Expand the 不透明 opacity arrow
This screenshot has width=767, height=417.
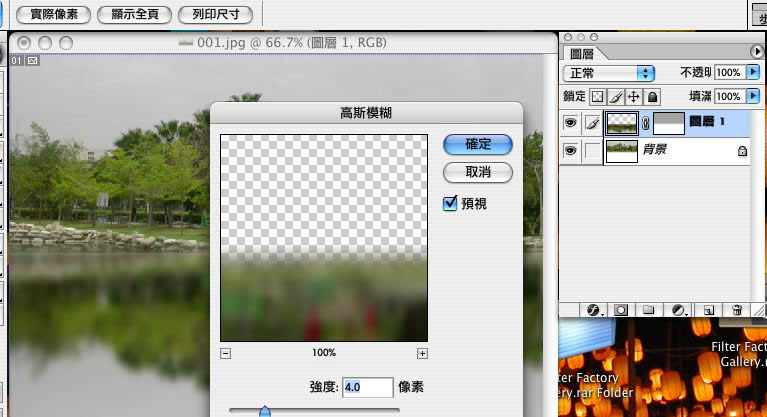pos(753,72)
